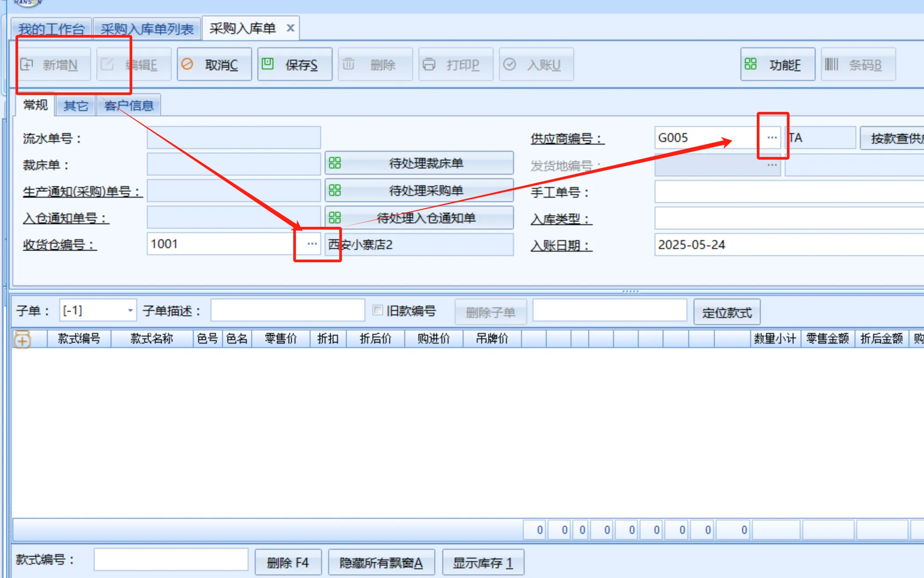Switch to the 其它 tab
Screen dimensions: 924x578
tap(76, 106)
